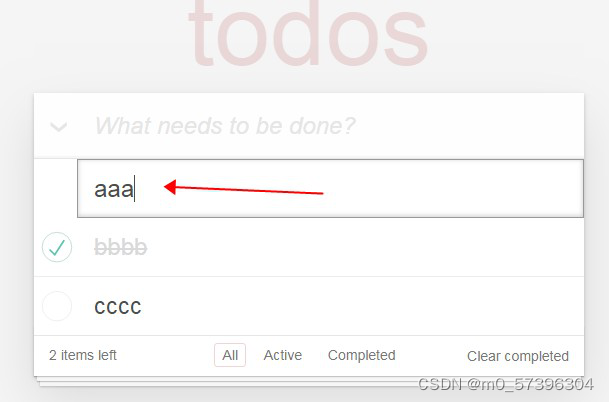Select the struck-through bbbb todo label

(x=120, y=247)
